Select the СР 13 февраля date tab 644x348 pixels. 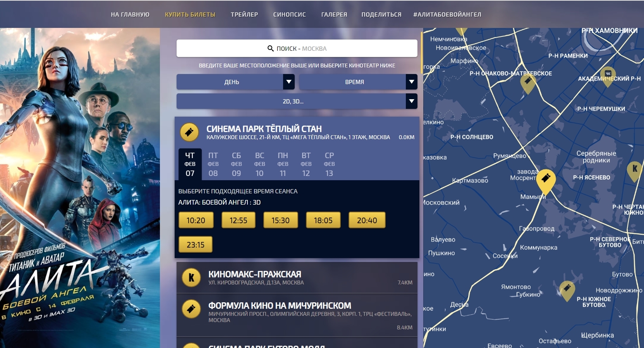pos(329,164)
